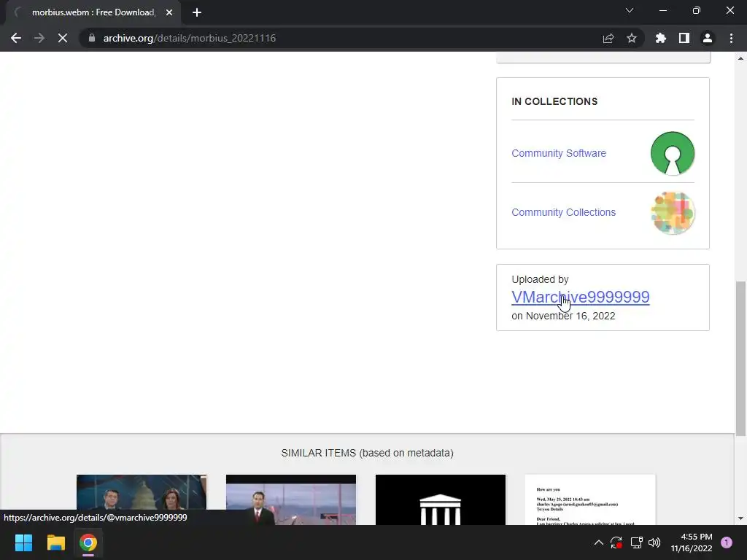The image size is (747, 560).
Task: View site security lock info
Action: [x=92, y=38]
